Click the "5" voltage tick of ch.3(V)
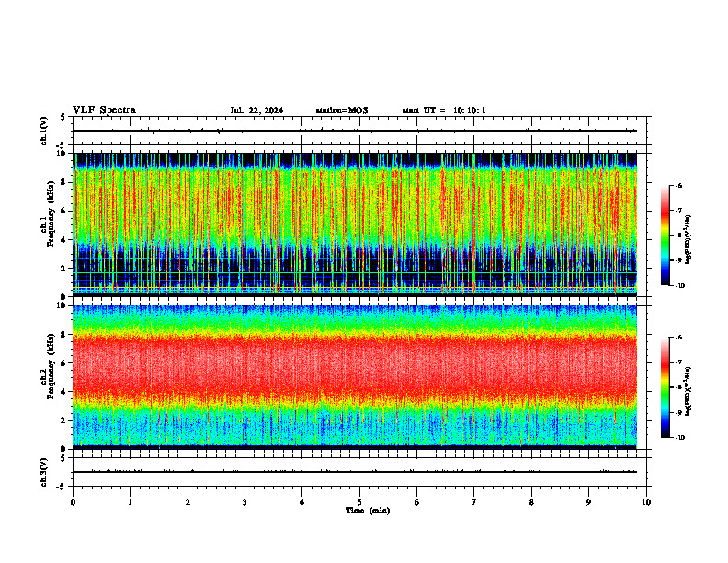 pos(63,458)
